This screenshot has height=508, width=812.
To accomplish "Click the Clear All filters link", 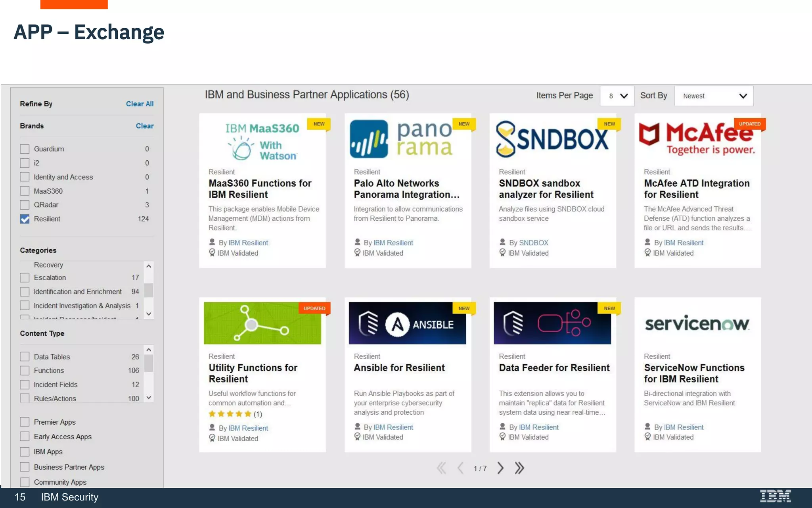I will tap(140, 104).
